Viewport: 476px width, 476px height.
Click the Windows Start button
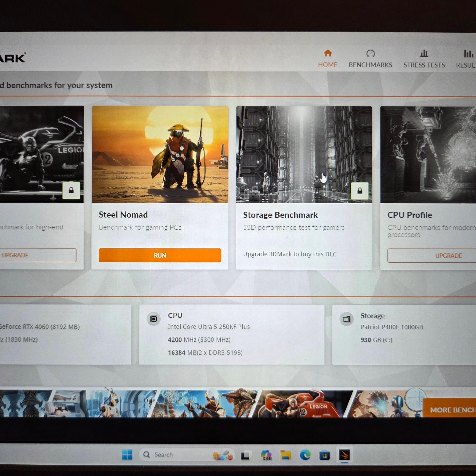[127, 455]
